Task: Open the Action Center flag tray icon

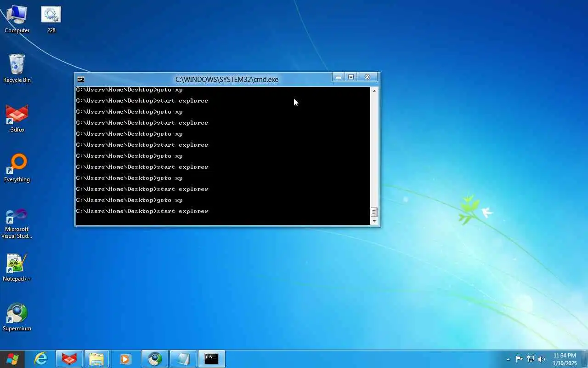Action: click(519, 359)
